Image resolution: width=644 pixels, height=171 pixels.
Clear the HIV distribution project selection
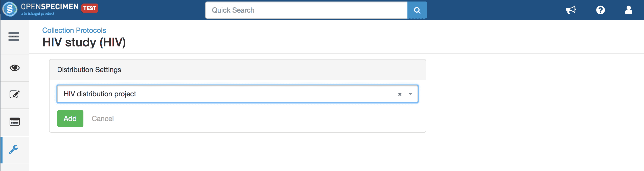pos(400,94)
